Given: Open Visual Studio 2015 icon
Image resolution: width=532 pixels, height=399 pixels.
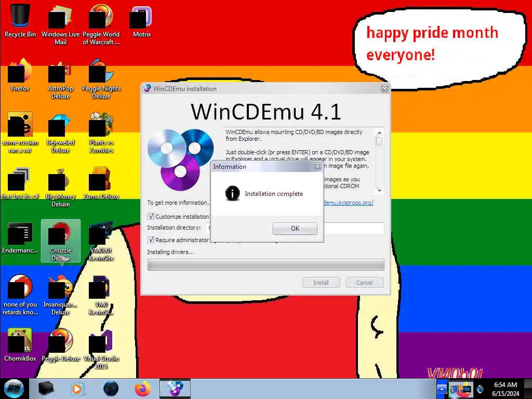Looking at the screenshot, I should [101, 349].
